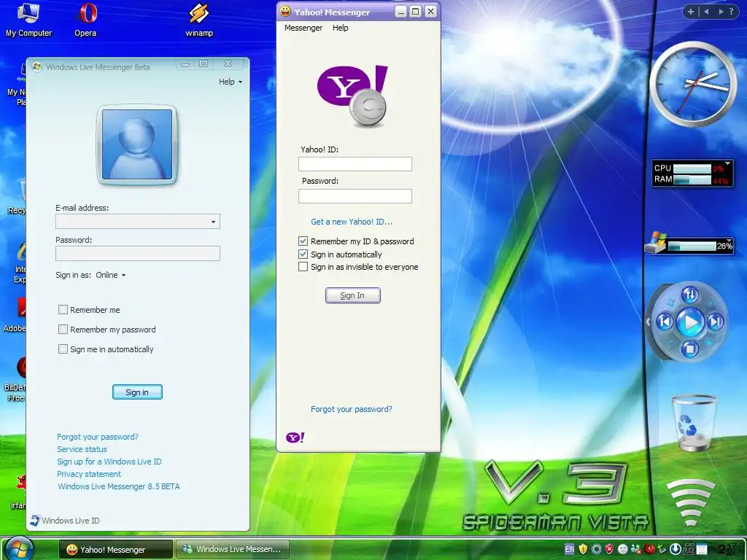
Task: Open the E-mail address dropdown arrow
Action: click(x=213, y=222)
